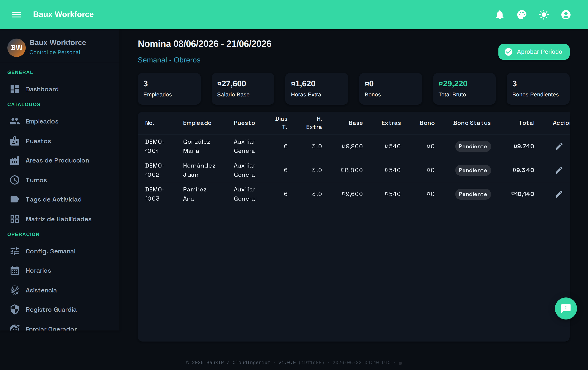588x370 pixels.
Task: Open the user account menu
Action: (x=566, y=15)
